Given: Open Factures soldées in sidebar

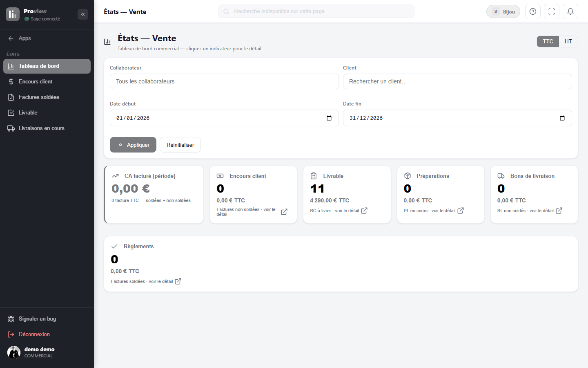Looking at the screenshot, I should coord(47,97).
